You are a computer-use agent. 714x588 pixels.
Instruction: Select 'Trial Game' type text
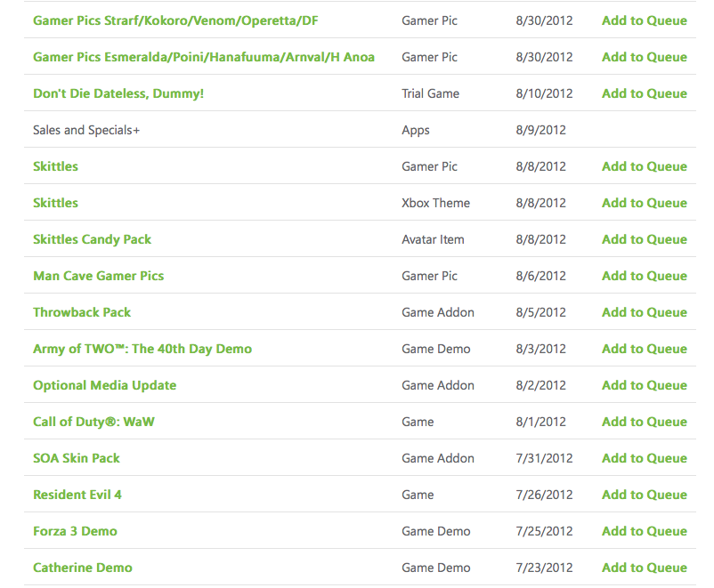tap(430, 93)
